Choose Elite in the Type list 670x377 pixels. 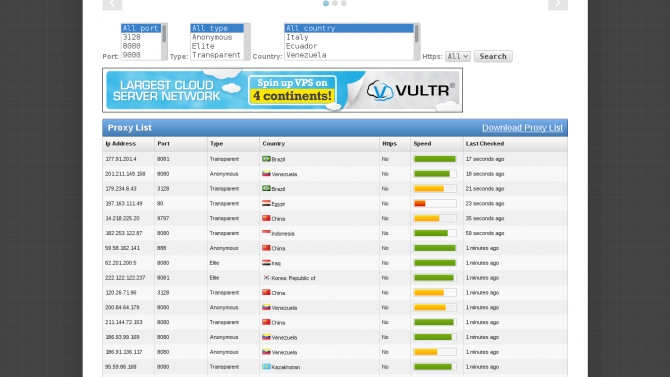click(217, 46)
